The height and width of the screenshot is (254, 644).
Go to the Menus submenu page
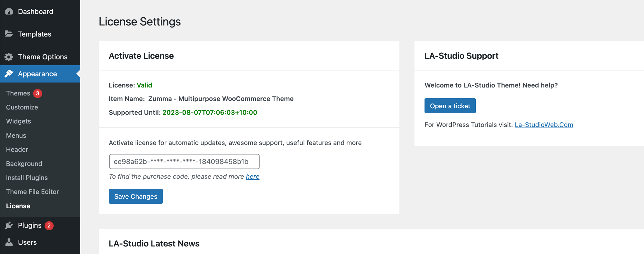pos(16,135)
